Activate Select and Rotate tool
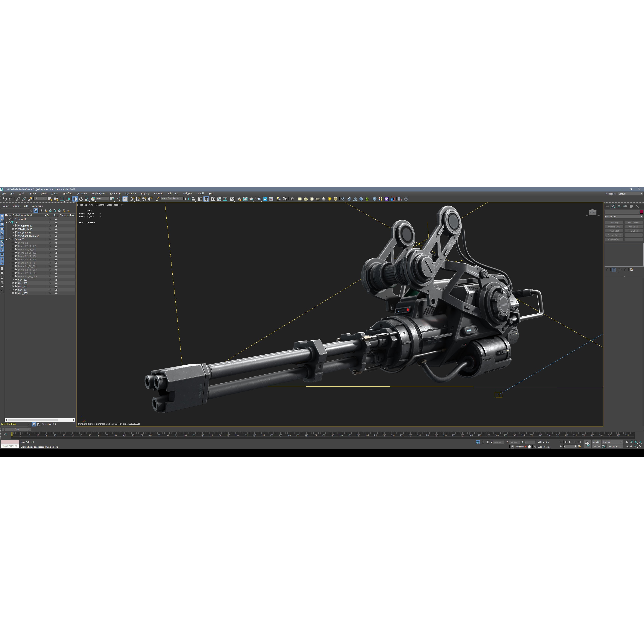Viewport: 644px width, 644px height. point(81,199)
